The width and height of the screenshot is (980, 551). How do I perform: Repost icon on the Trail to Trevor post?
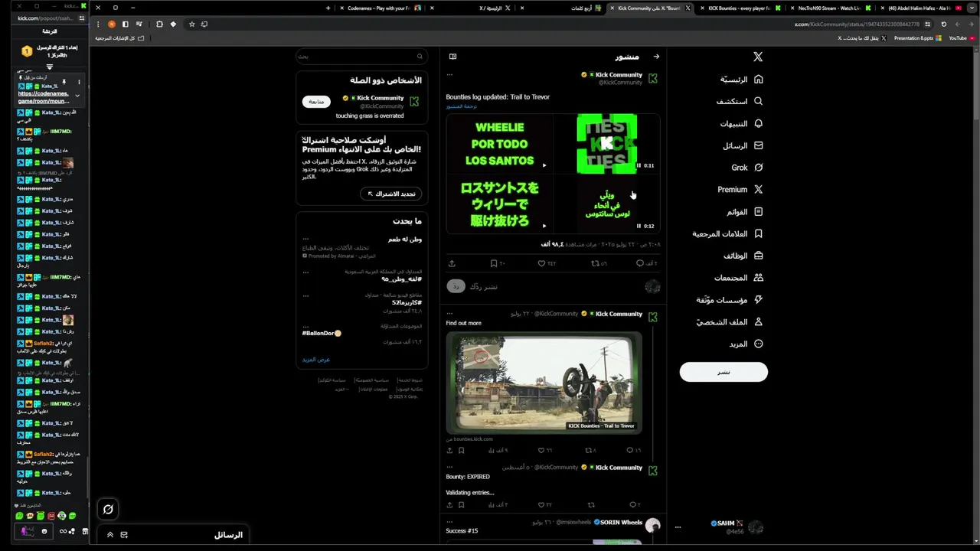pyautogui.click(x=596, y=263)
